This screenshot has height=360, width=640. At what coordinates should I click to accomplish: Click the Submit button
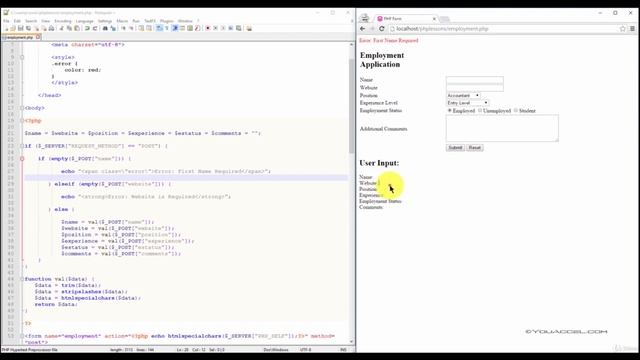coord(455,147)
